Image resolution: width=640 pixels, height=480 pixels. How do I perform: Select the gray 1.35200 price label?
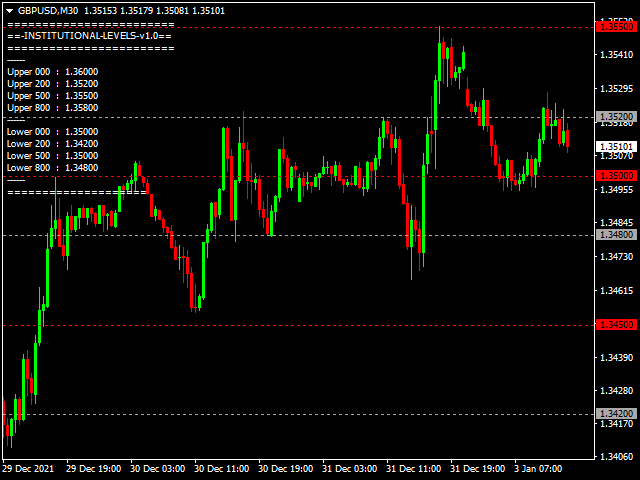(x=616, y=117)
